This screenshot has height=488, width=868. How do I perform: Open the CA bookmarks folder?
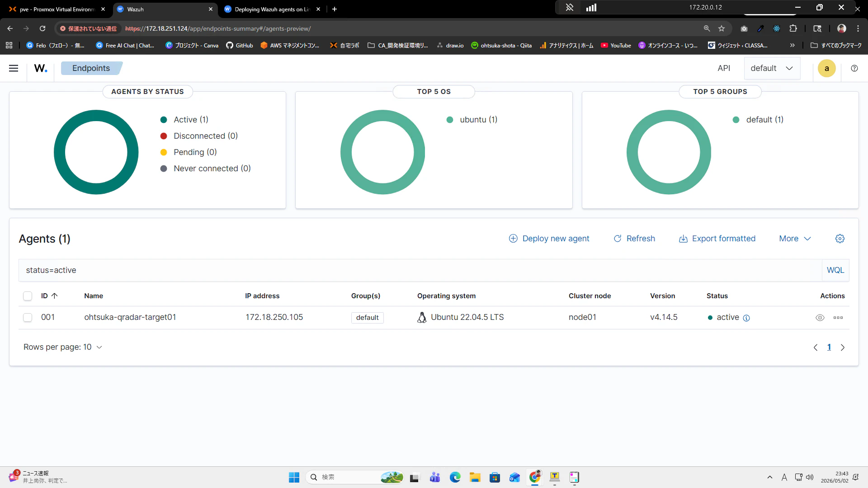click(398, 45)
